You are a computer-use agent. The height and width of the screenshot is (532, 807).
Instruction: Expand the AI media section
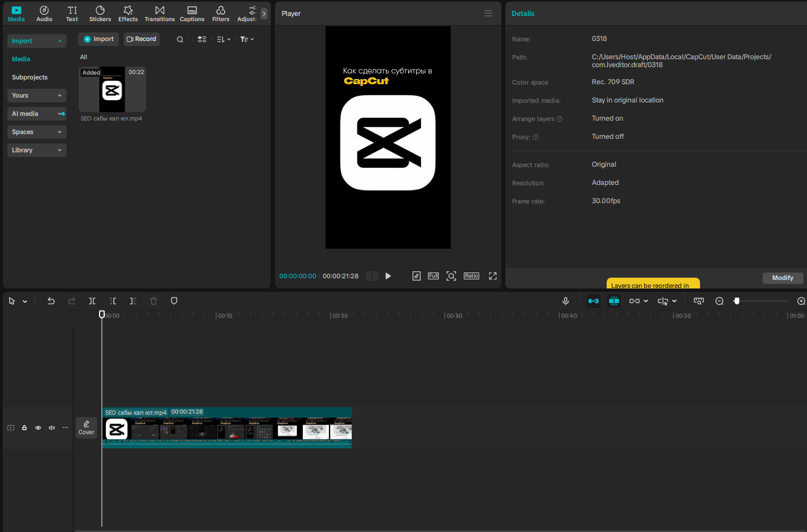click(37, 114)
